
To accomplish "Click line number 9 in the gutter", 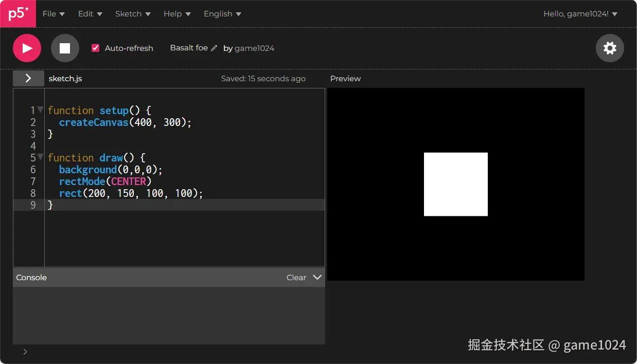I will click(x=33, y=205).
